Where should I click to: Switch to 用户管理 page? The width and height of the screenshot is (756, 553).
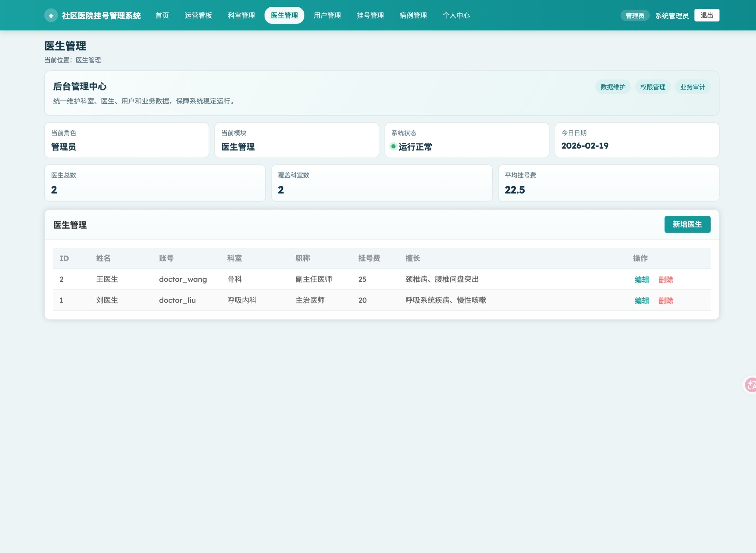[327, 15]
